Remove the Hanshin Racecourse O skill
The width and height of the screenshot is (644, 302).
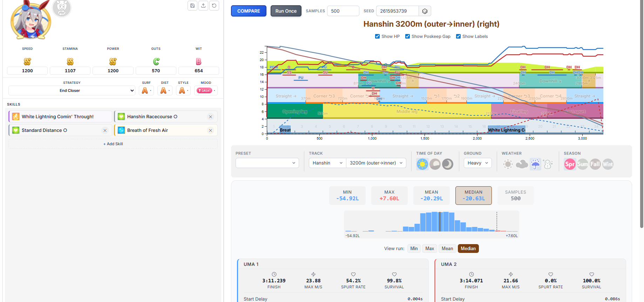(x=210, y=117)
